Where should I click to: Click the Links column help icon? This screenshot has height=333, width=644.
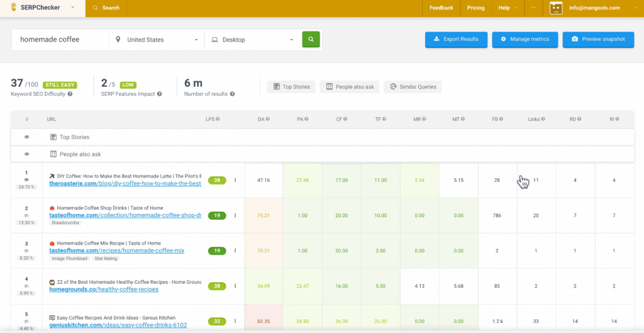[543, 119]
